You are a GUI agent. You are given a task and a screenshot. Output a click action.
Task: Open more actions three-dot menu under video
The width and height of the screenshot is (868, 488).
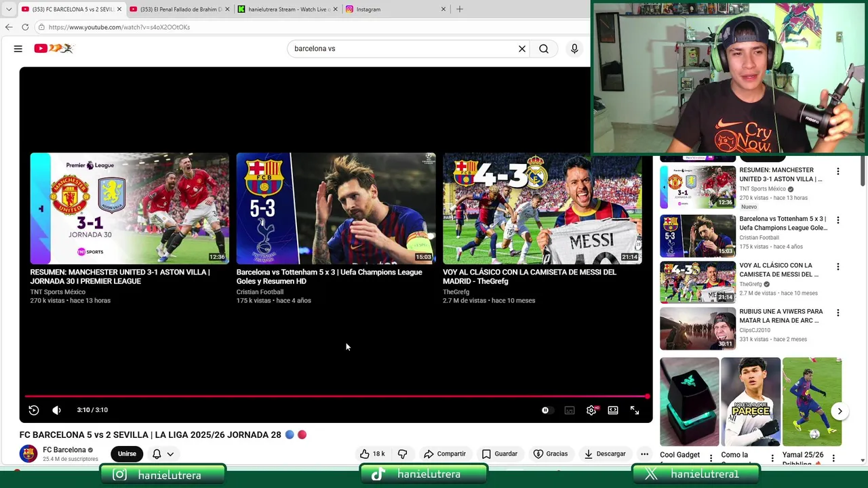pyautogui.click(x=644, y=454)
